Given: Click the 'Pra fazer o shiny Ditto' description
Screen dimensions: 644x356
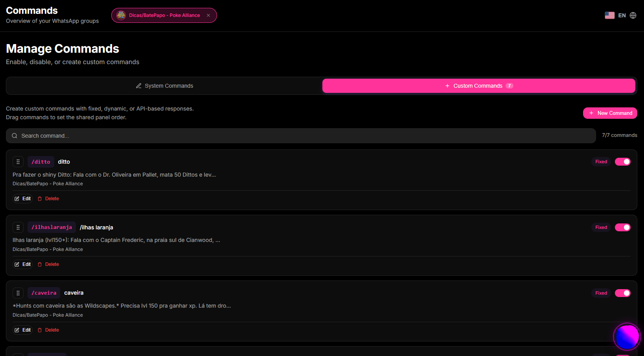Looking at the screenshot, I should click(114, 175).
